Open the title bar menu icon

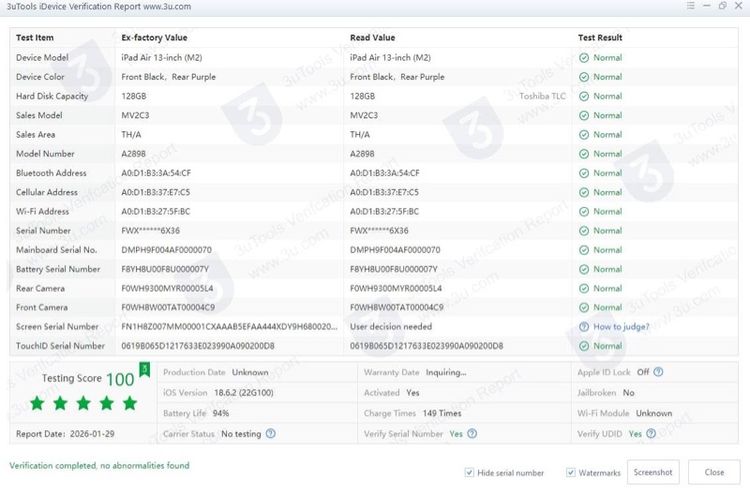point(690,6)
